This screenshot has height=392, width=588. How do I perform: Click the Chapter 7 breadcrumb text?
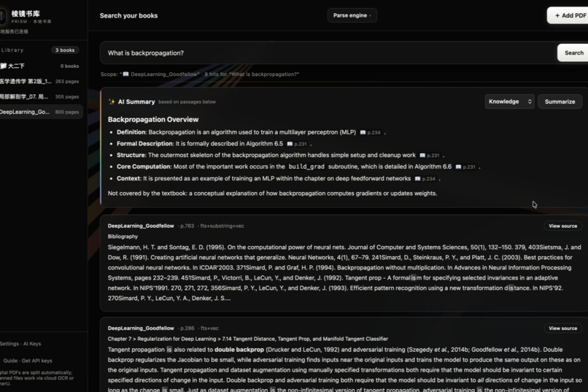[x=247, y=339]
